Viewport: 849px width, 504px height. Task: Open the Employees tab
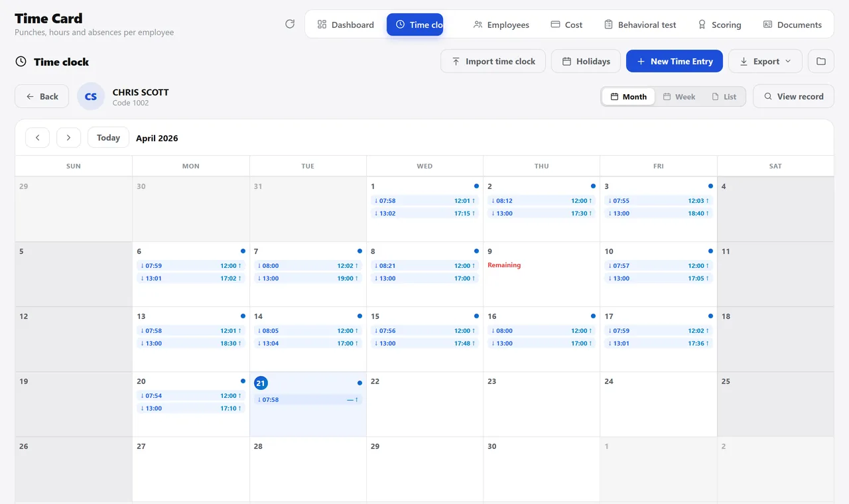point(501,25)
